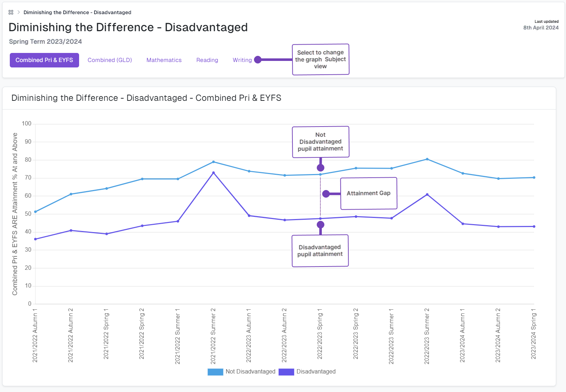Open the Mathematics subject view
This screenshot has height=392, width=566.
(164, 60)
